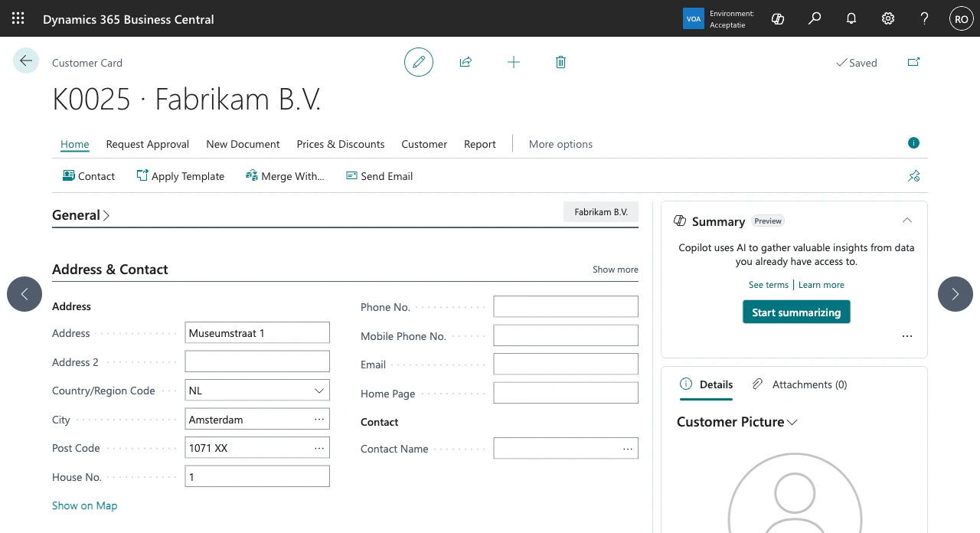The width and height of the screenshot is (980, 533).
Task: Click Start summarizing button
Action: (x=796, y=312)
